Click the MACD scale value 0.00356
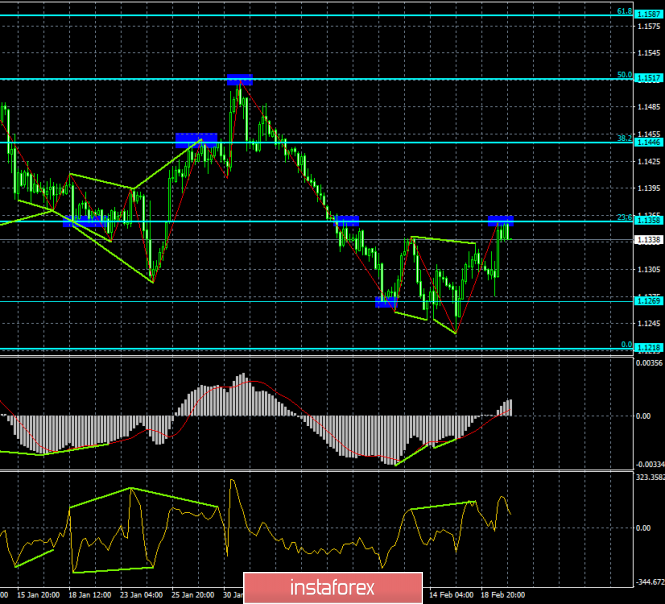665x604 pixels. point(649,363)
